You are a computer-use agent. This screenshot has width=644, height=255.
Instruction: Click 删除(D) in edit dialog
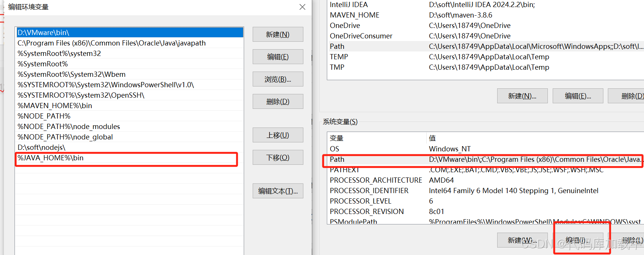pos(278,101)
